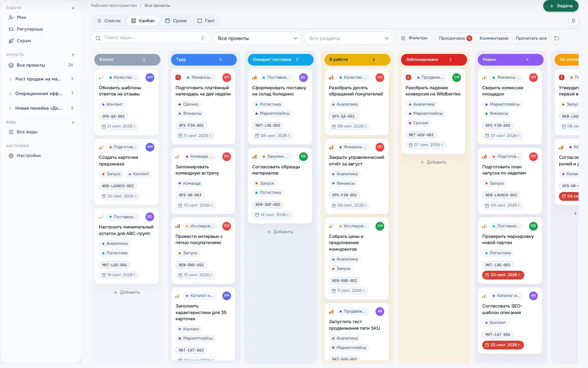Click the NEW-LAUNCH-002 task ID tag
588x368 pixels.
click(501, 195)
